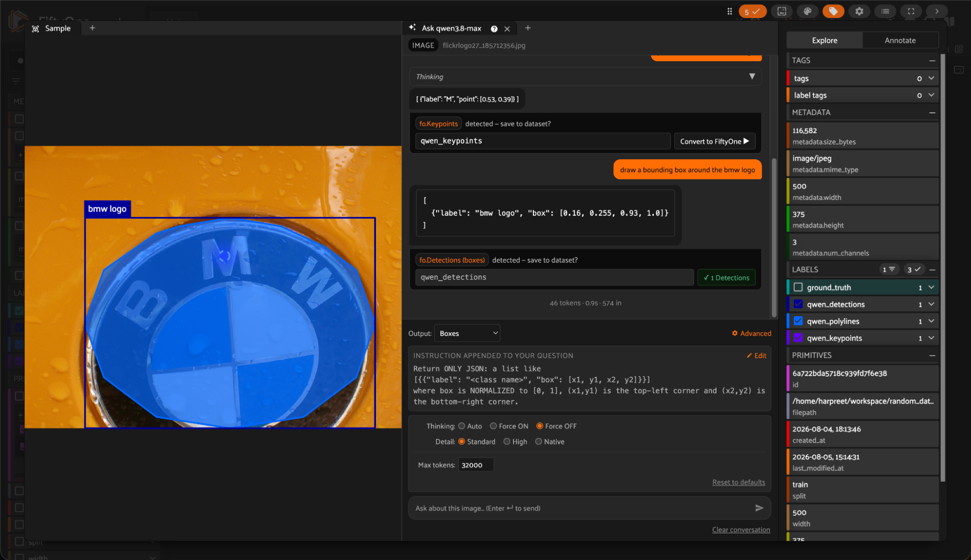The height and width of the screenshot is (560, 971).
Task: Click the M keypoint on the image
Action: click(224, 255)
